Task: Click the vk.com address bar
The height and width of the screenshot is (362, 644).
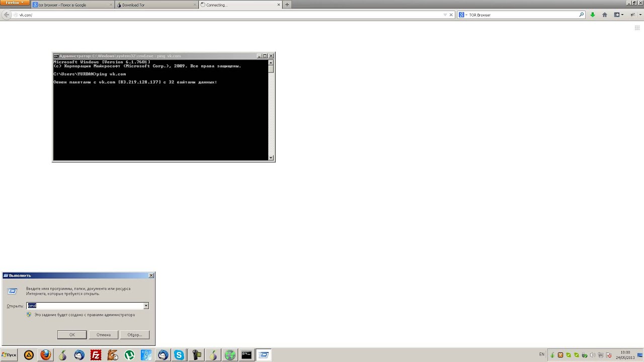Action: [229, 15]
